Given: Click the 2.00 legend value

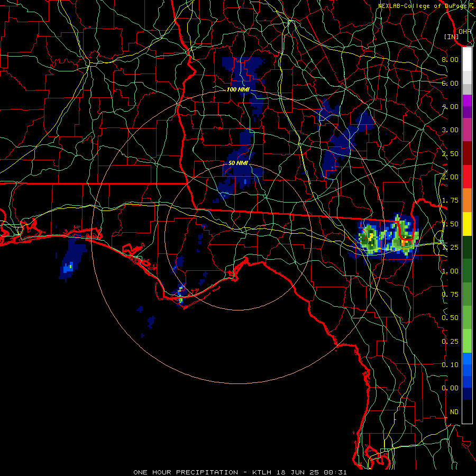Looking at the screenshot, I should [450, 177].
